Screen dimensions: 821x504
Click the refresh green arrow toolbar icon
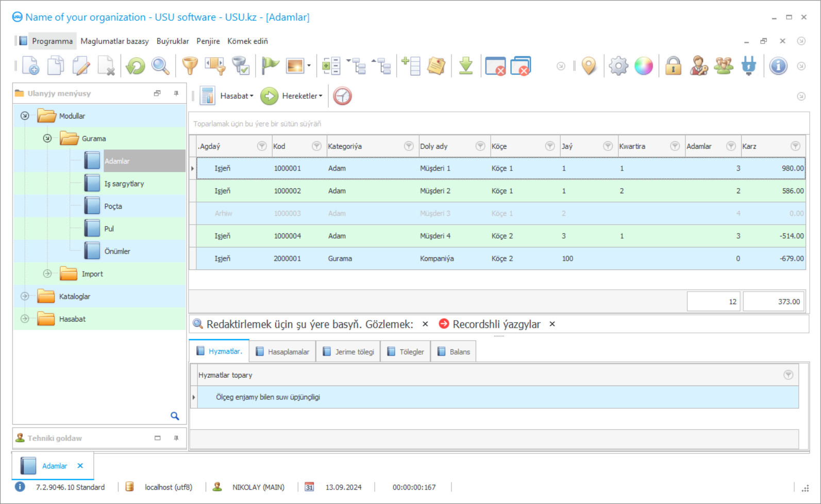click(x=136, y=66)
